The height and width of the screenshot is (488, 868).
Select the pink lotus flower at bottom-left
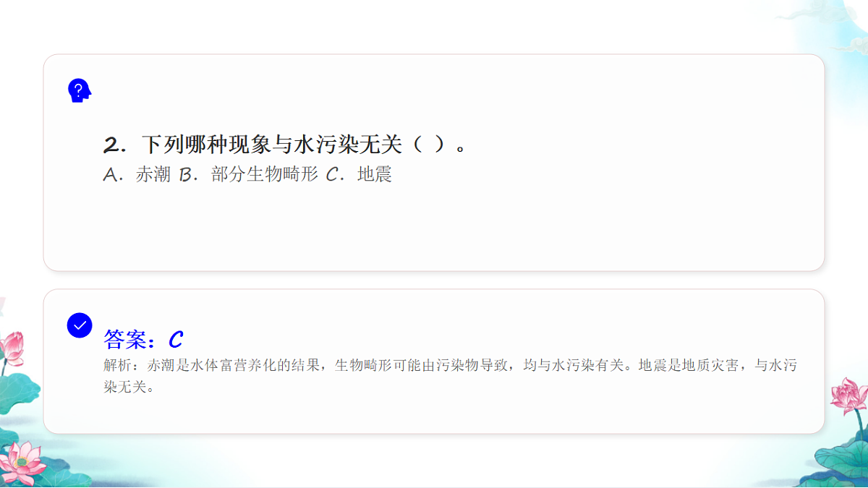point(22,461)
